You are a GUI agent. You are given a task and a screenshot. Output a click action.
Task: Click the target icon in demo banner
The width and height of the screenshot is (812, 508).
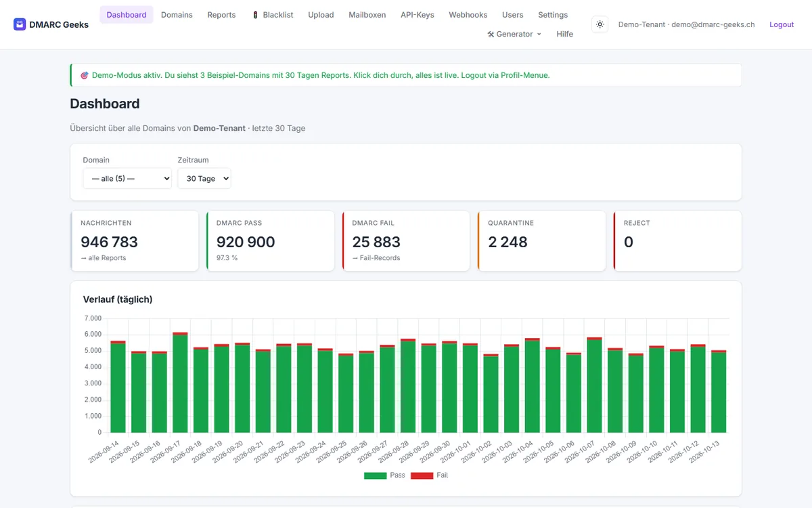[85, 75]
